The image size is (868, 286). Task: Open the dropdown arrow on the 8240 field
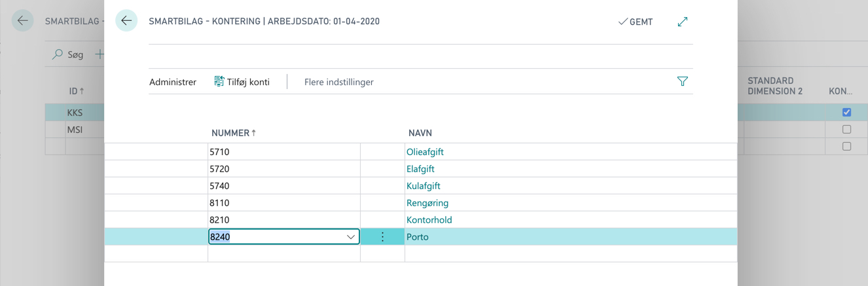click(x=351, y=237)
